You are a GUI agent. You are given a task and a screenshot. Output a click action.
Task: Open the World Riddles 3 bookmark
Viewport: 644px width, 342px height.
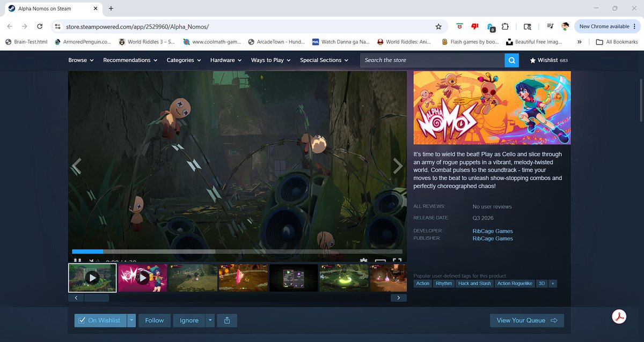tap(147, 42)
